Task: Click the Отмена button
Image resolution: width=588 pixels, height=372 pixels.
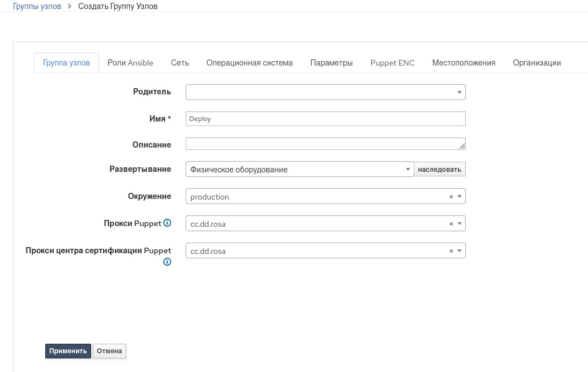Action: tap(109, 351)
